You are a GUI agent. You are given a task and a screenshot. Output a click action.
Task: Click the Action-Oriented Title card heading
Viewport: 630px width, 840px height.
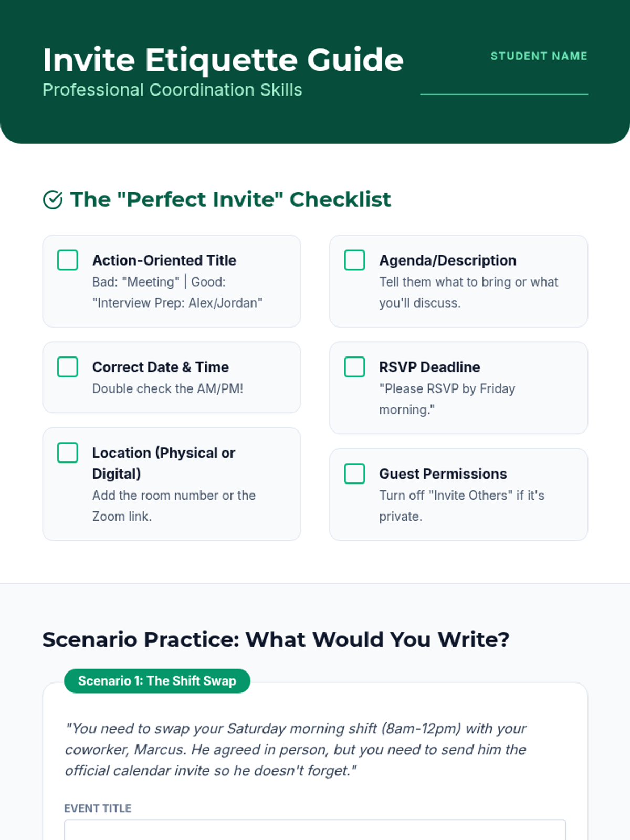(x=164, y=260)
